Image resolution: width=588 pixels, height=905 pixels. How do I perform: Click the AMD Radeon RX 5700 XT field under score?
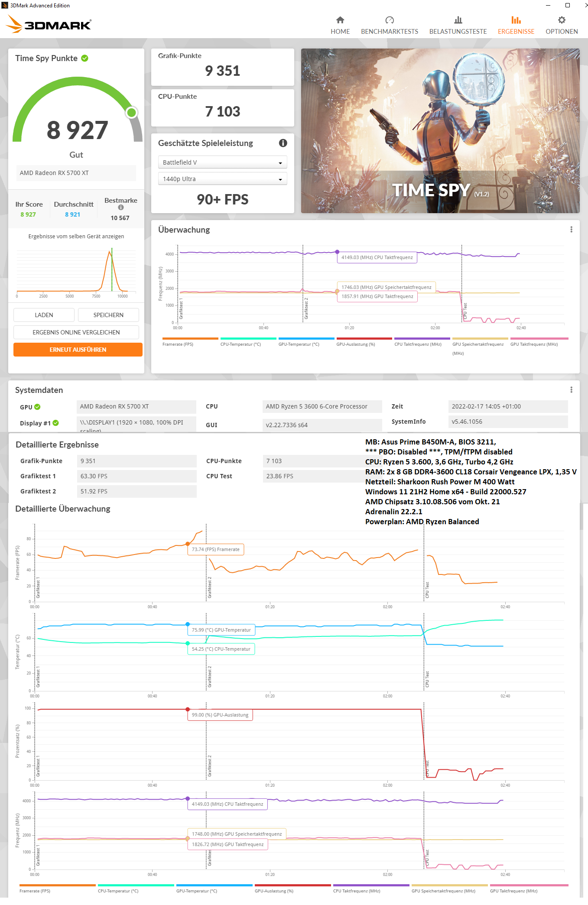(x=76, y=173)
